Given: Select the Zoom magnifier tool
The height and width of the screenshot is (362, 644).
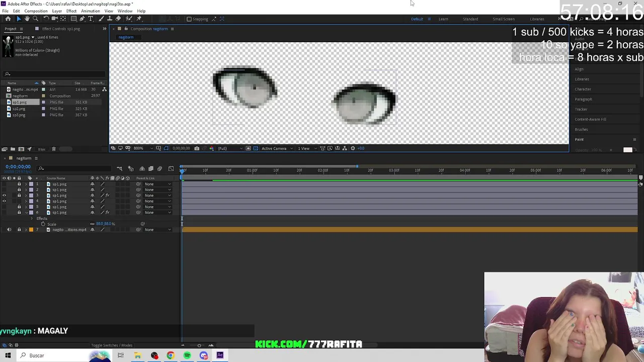Looking at the screenshot, I should [x=35, y=19].
